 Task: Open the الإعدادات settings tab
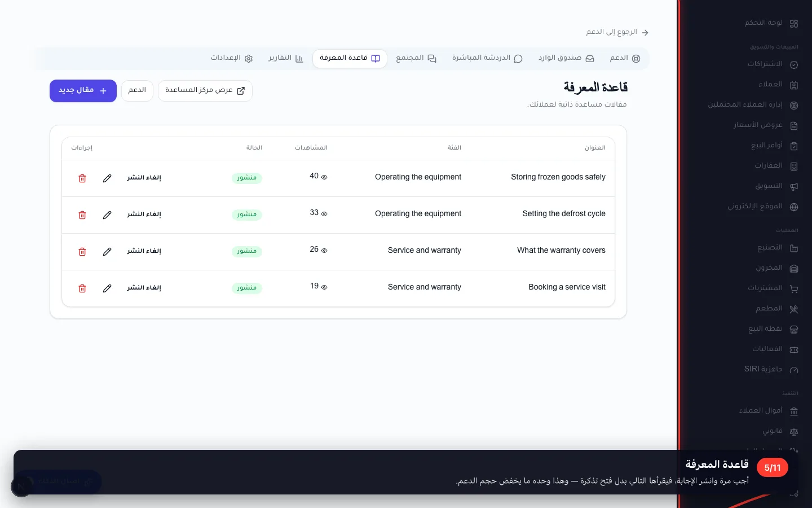click(232, 58)
